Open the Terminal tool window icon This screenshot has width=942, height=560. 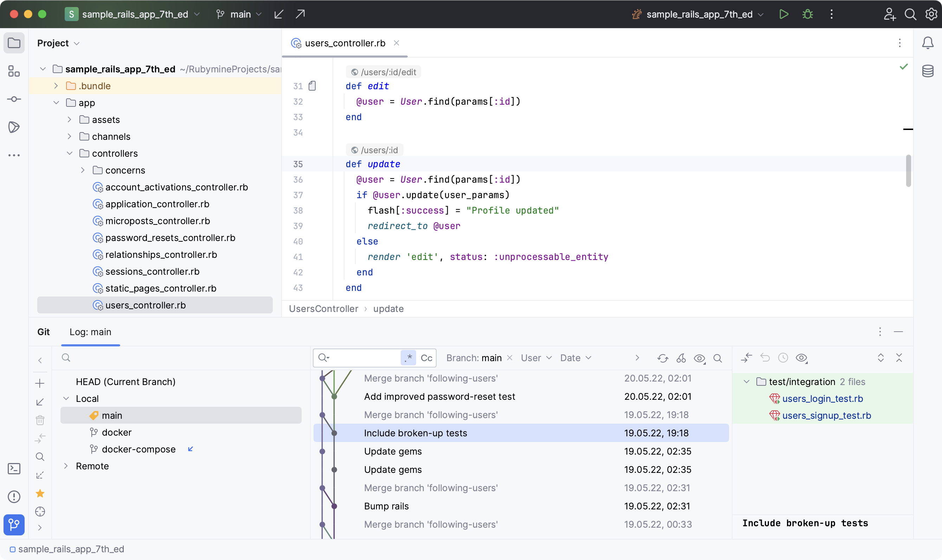pyautogui.click(x=14, y=468)
